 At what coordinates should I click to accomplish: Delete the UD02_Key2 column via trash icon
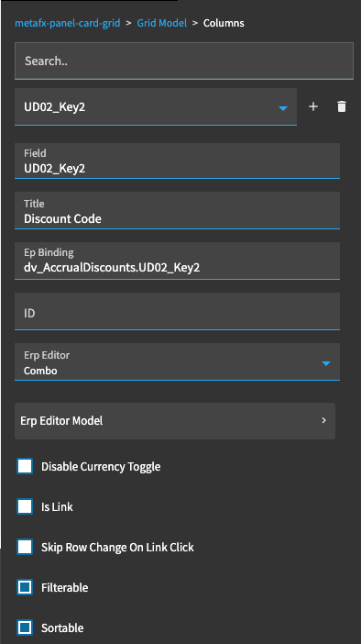pos(342,106)
